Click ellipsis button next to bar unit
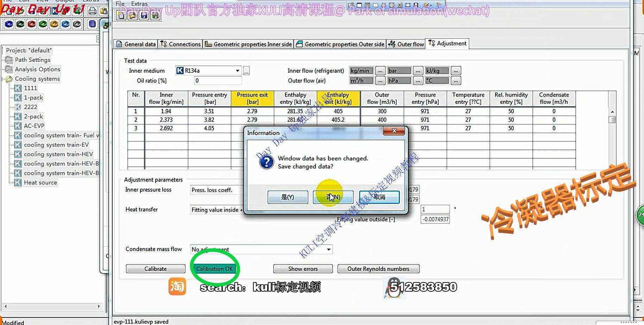Screen dimensions: 644x325 click(418, 71)
